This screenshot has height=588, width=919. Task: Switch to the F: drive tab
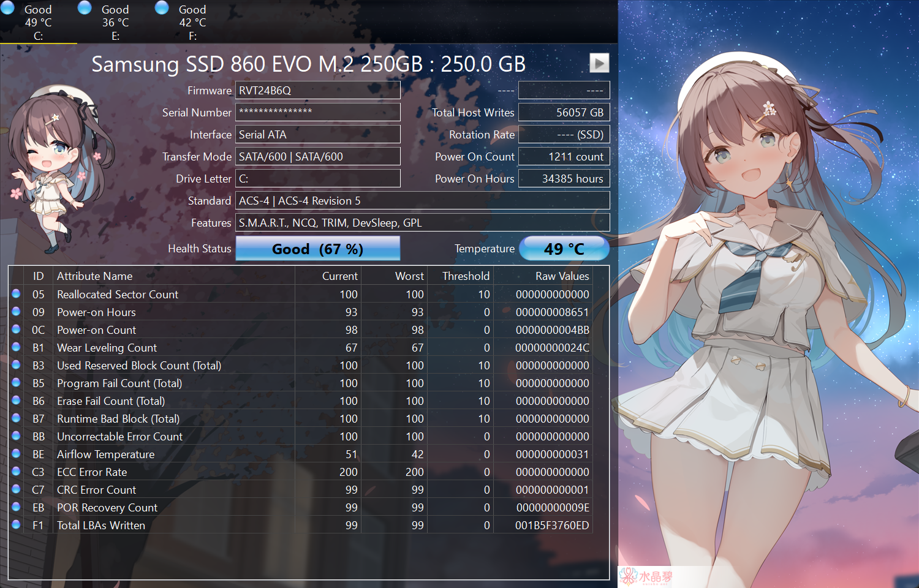pyautogui.click(x=192, y=22)
